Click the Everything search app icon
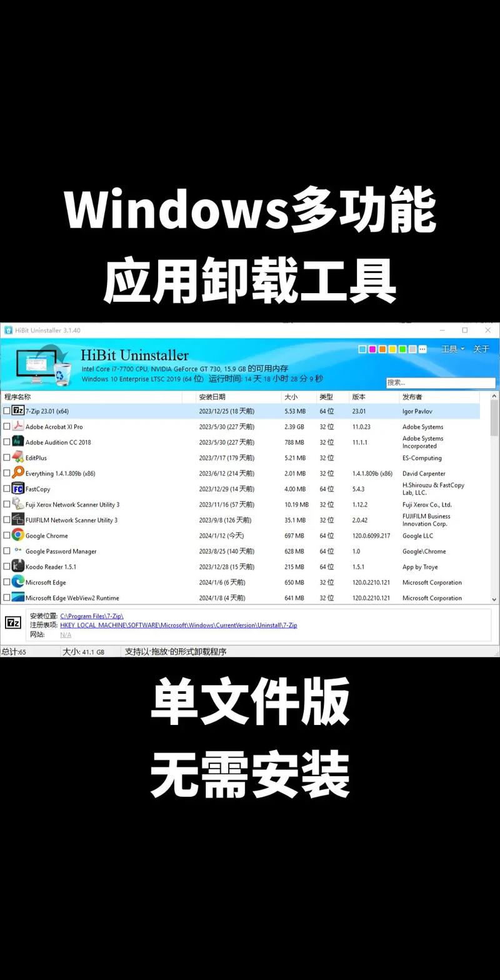Viewport: 500px width, 980px height. [x=18, y=473]
